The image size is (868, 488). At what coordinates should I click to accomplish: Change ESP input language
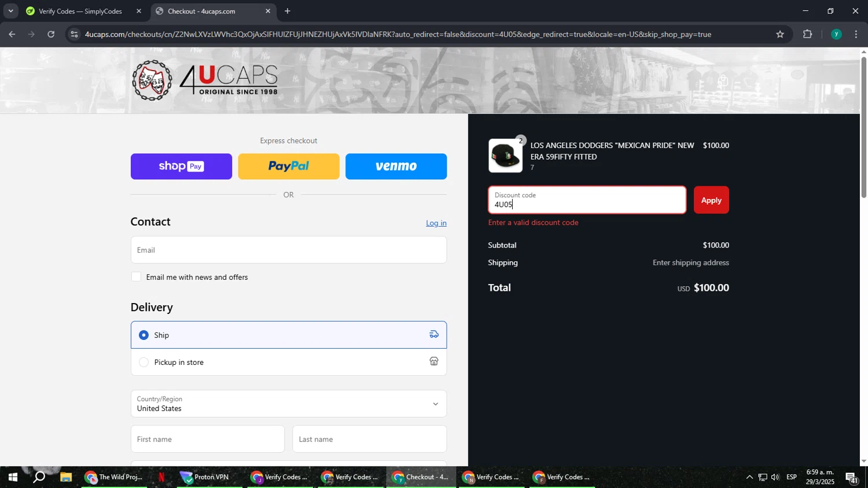tap(792, 478)
